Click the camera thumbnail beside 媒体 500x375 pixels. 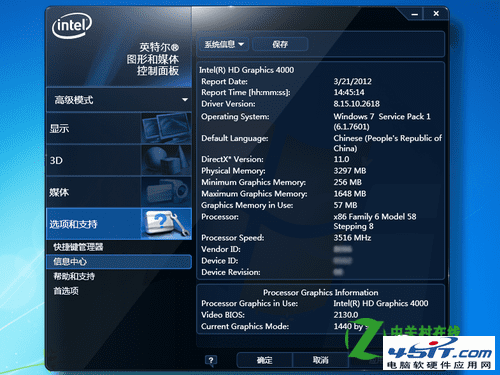tap(166, 192)
